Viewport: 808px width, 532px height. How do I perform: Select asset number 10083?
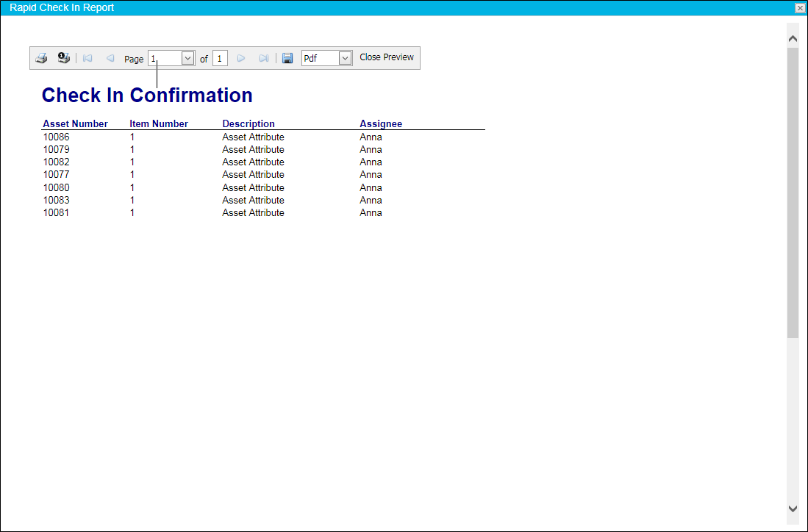(56, 200)
